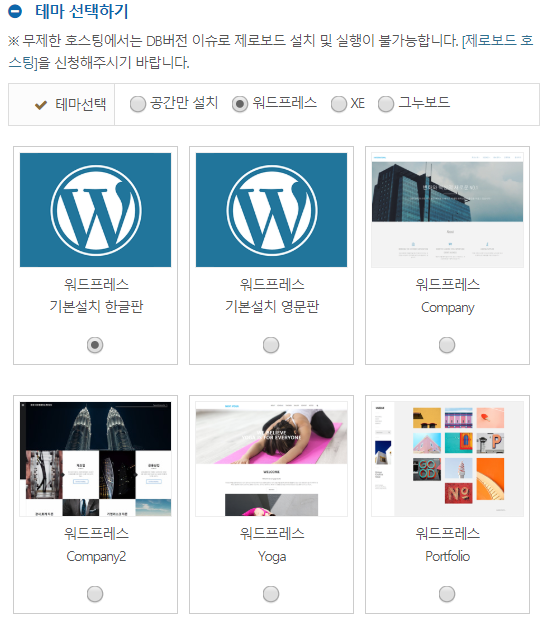Image resolution: width=543 pixels, height=625 pixels.
Task: Click the checkmark icon beside 테마선택
Action: [41, 105]
